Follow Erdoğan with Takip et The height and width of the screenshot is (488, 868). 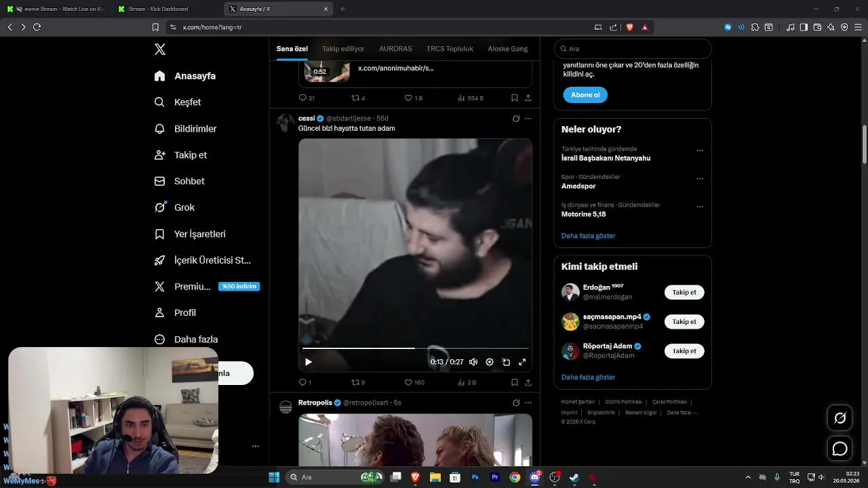[684, 292]
